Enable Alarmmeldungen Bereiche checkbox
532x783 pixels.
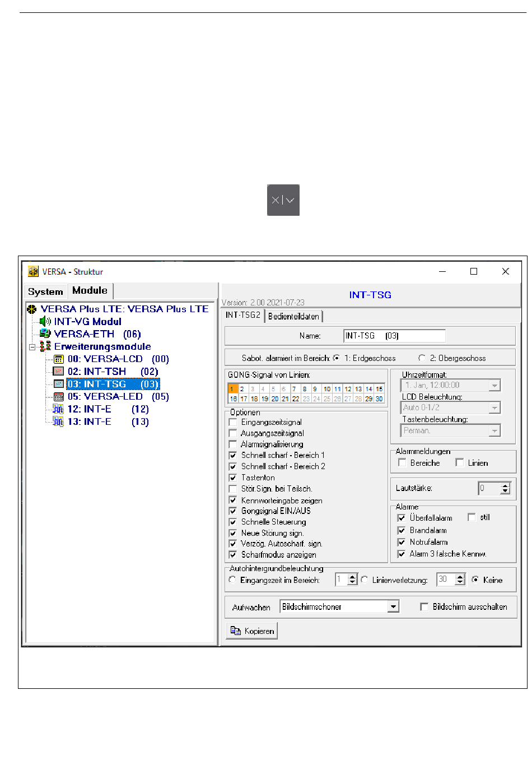click(402, 463)
